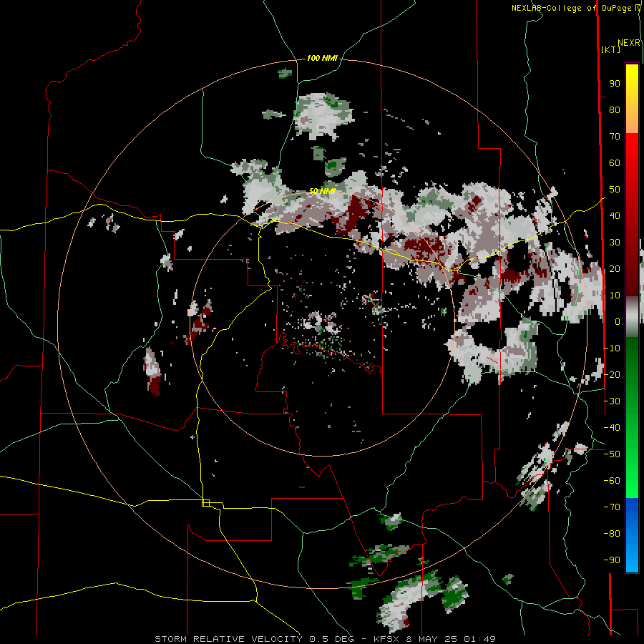Click the 30 value on the velocity scale
644x644 pixels.
click(615, 243)
